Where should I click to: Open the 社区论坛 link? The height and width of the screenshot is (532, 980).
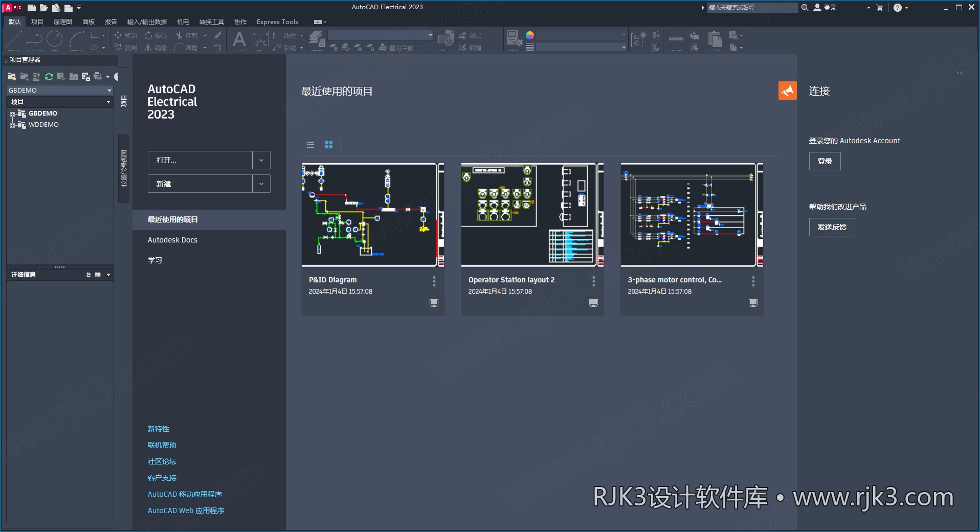pos(162,461)
